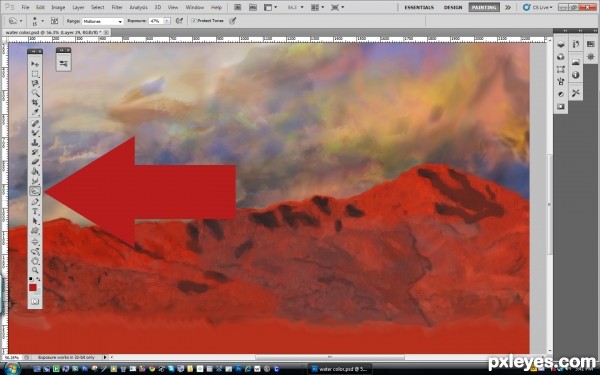This screenshot has width=600, height=375.
Task: Reset default foreground and background colors
Action: (x=31, y=279)
